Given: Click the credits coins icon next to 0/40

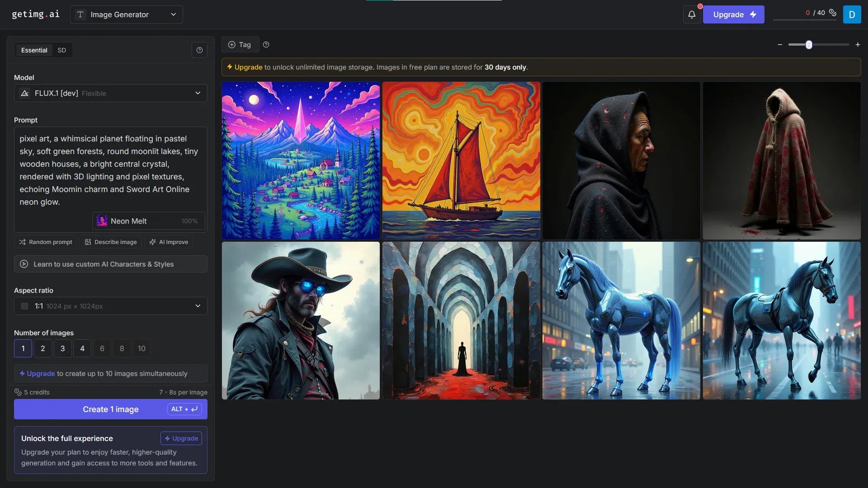Looking at the screenshot, I should tap(833, 13).
